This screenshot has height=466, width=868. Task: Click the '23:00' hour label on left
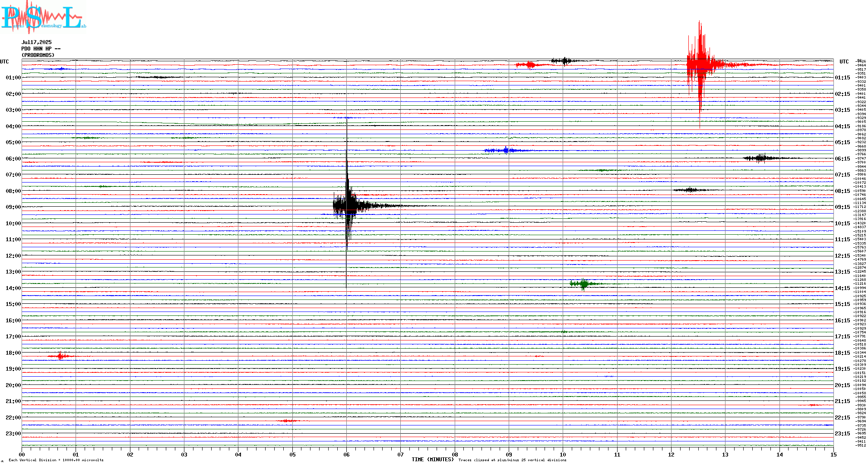click(13, 434)
